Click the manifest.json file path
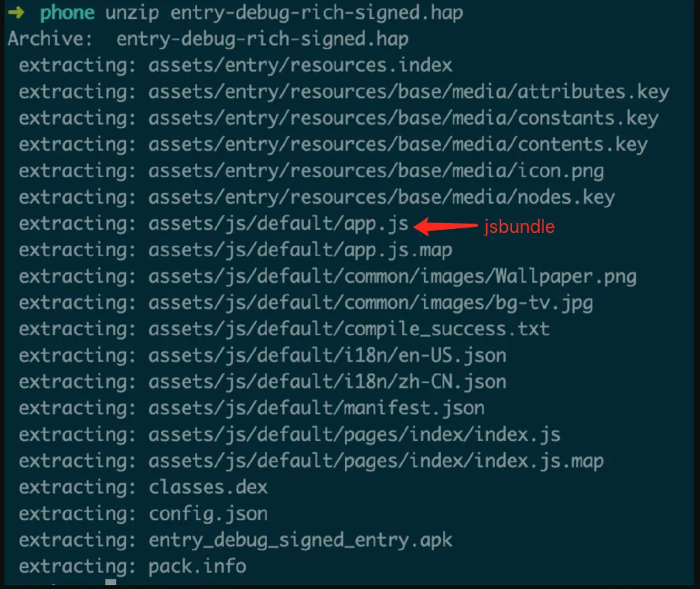Image resolution: width=700 pixels, height=589 pixels. pos(316,408)
